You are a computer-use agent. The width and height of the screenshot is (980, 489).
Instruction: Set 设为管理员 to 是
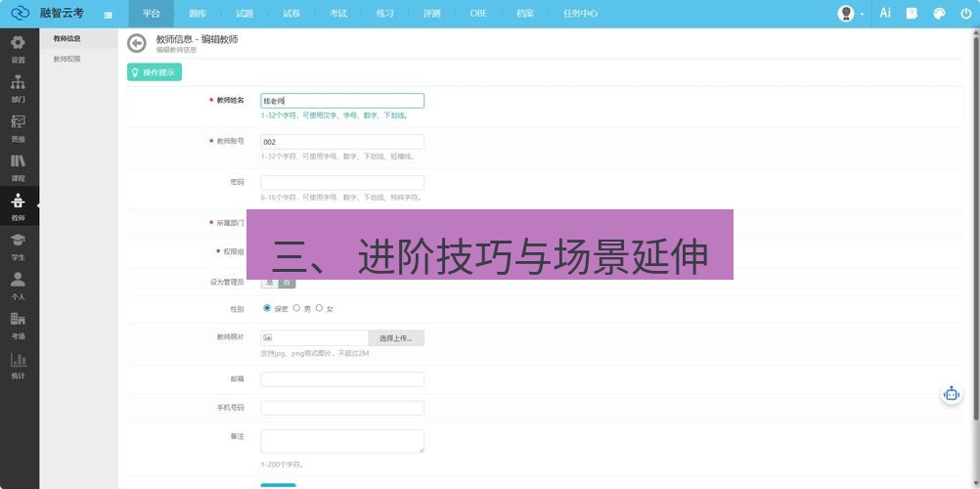tap(269, 282)
